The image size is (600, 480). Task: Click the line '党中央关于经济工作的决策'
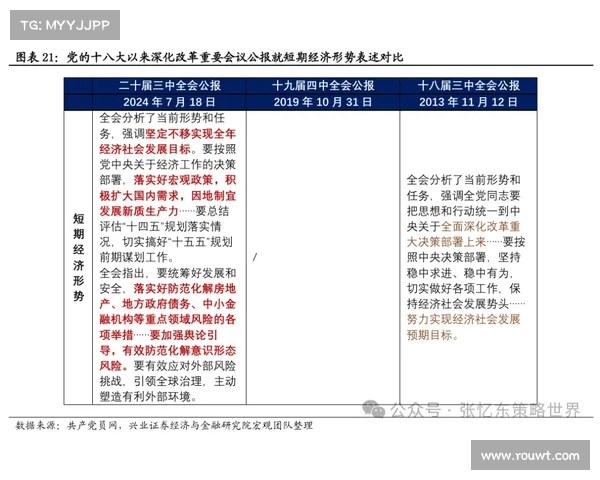click(x=167, y=165)
